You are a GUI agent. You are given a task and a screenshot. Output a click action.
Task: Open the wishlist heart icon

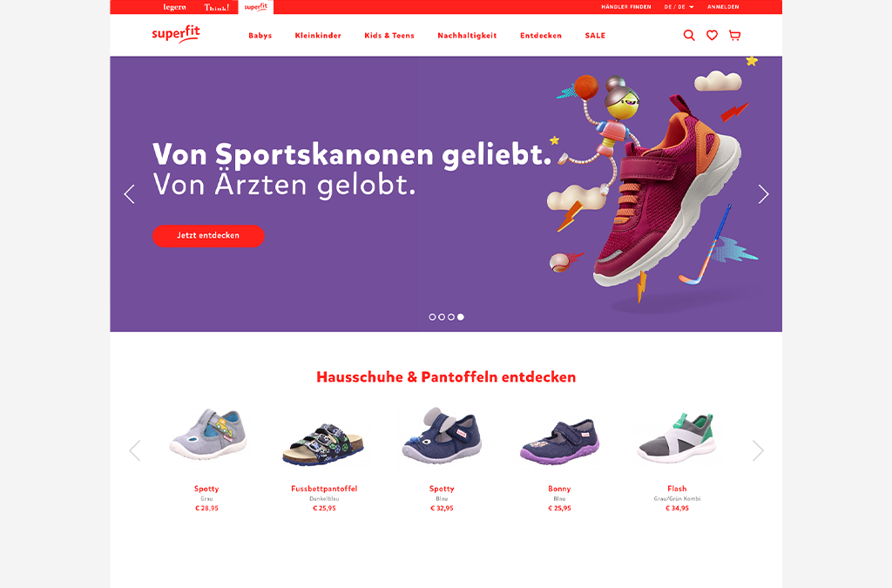coord(712,35)
